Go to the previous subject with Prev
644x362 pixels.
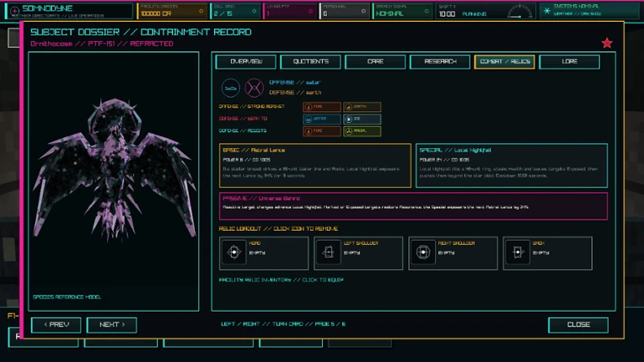(x=56, y=325)
